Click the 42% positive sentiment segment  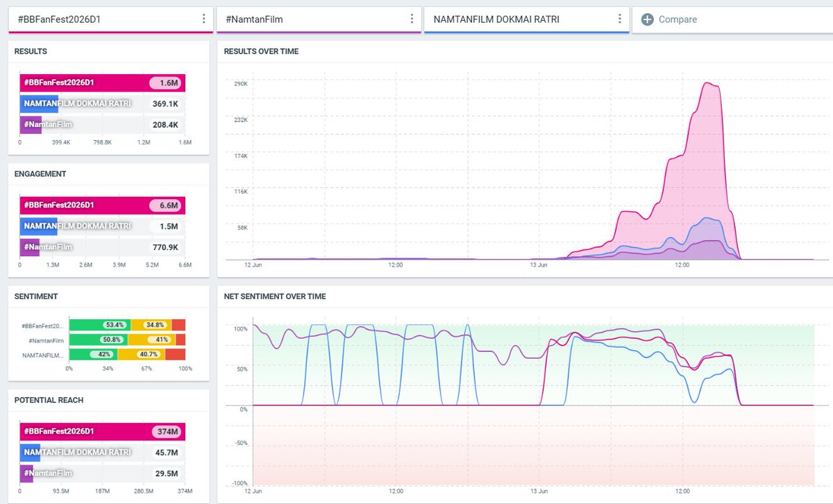[94, 354]
